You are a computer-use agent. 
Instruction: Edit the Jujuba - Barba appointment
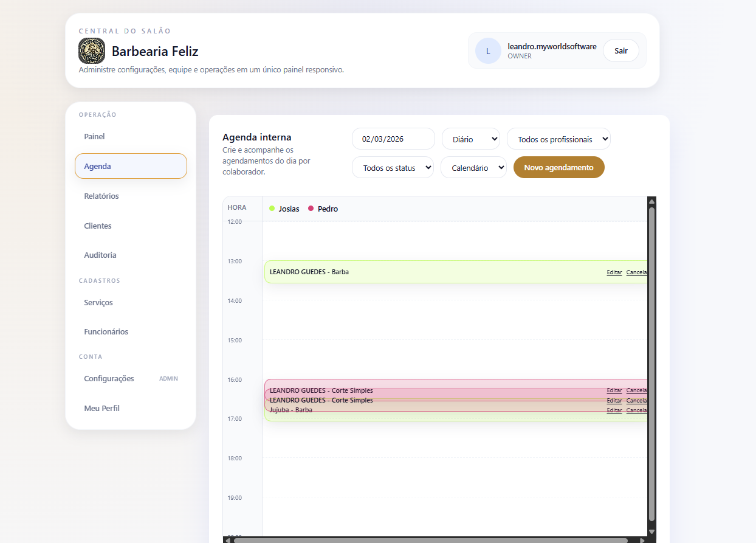coord(614,410)
